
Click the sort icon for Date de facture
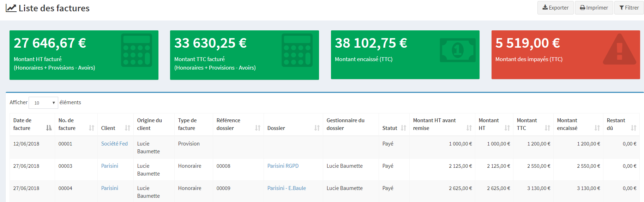(x=49, y=128)
